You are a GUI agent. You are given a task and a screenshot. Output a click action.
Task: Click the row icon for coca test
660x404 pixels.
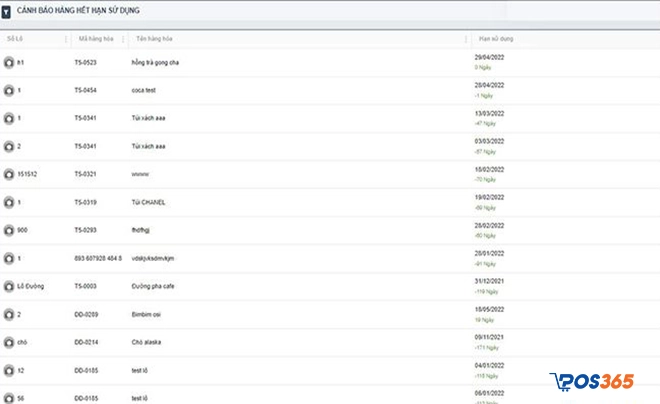[x=9, y=90]
